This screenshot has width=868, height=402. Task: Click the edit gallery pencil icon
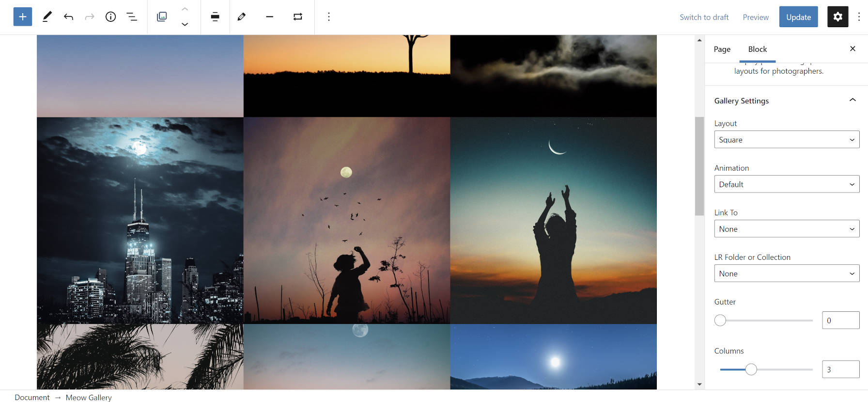tap(242, 17)
